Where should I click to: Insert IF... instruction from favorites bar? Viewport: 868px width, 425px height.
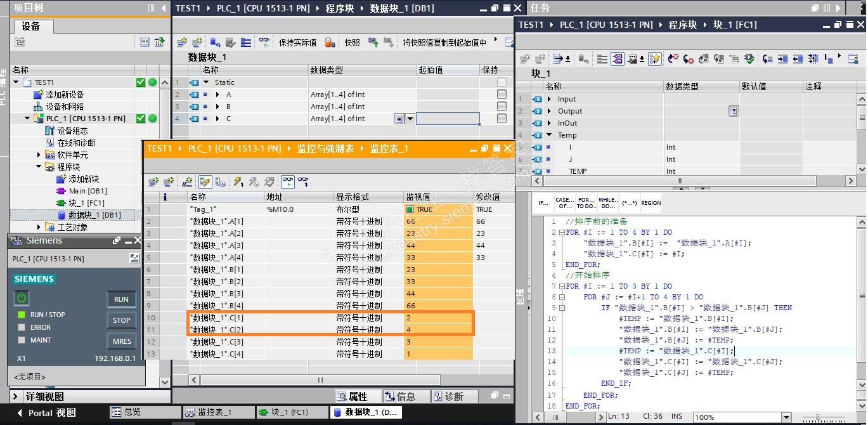tap(544, 203)
